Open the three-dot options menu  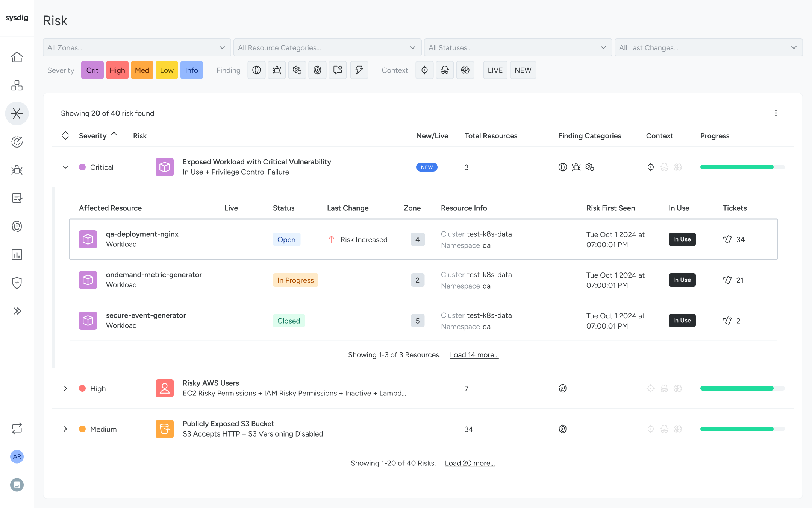[776, 113]
